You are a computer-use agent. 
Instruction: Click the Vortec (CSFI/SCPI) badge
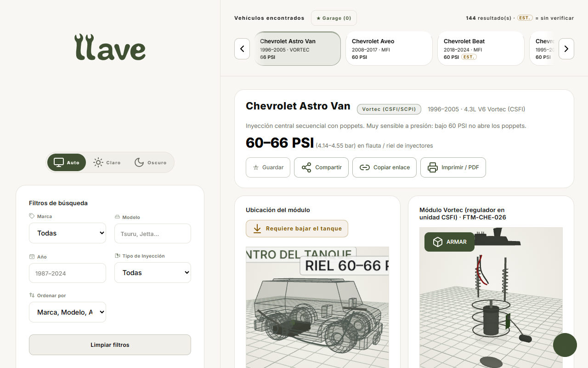pos(389,109)
